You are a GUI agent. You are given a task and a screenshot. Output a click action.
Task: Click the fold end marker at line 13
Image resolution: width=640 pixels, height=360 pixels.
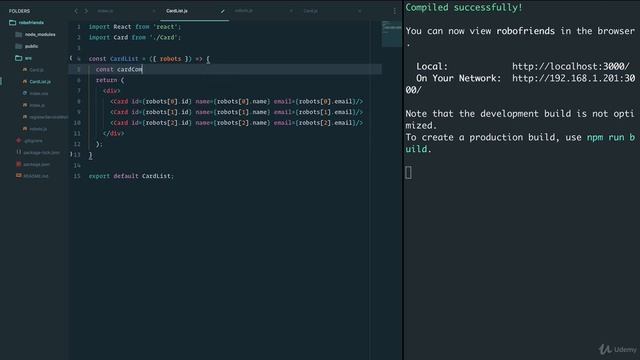[x=71, y=154]
